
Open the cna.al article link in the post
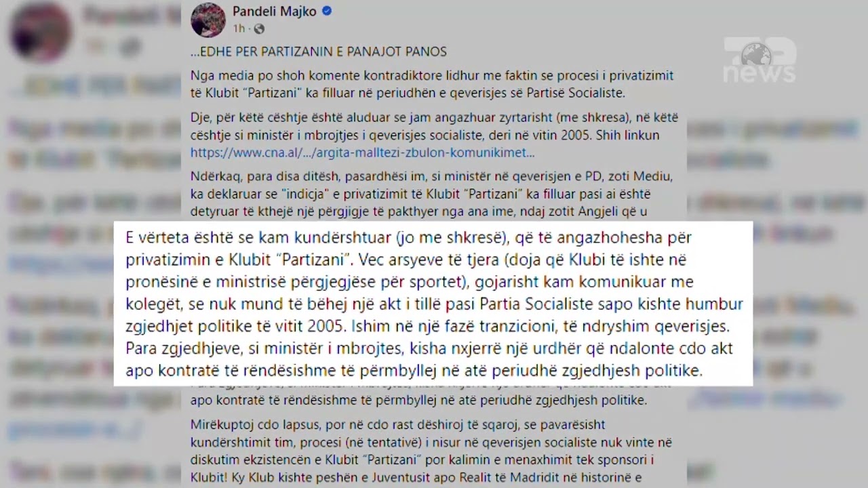coord(362,152)
